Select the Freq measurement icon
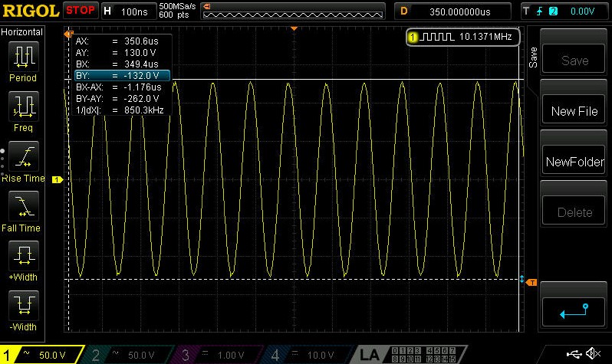 point(23,107)
